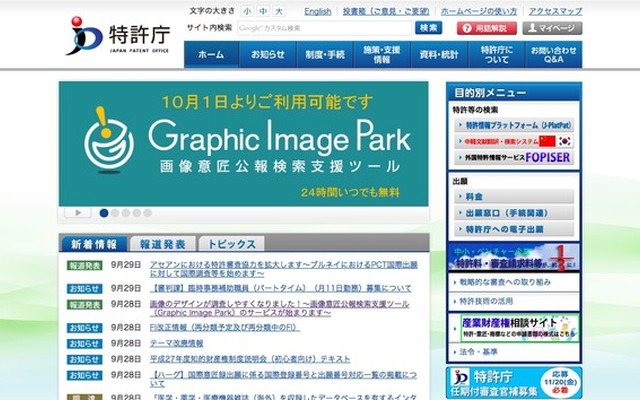Click the China flag icon
Image resolution: width=640 pixels, height=400 pixels.
[547, 141]
